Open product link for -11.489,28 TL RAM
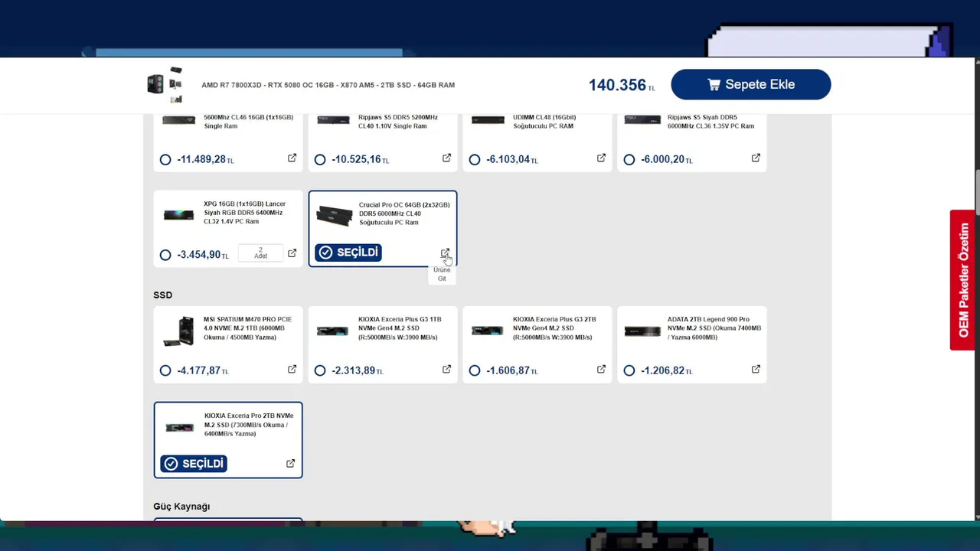The width and height of the screenshot is (980, 551). coord(292,158)
